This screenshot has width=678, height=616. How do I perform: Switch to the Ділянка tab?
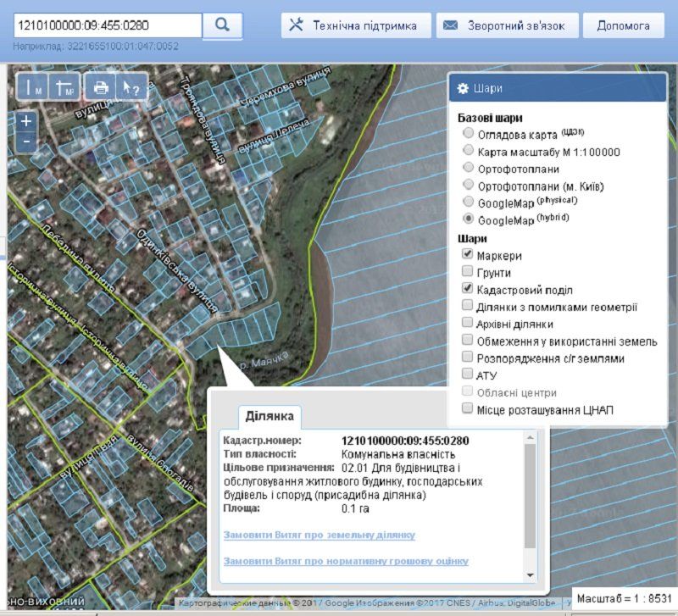[x=270, y=416]
